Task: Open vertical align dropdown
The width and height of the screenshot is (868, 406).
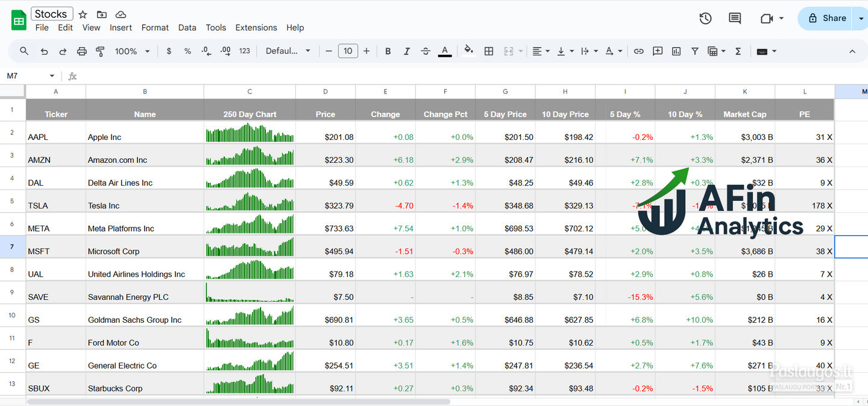Action: pyautogui.click(x=565, y=51)
